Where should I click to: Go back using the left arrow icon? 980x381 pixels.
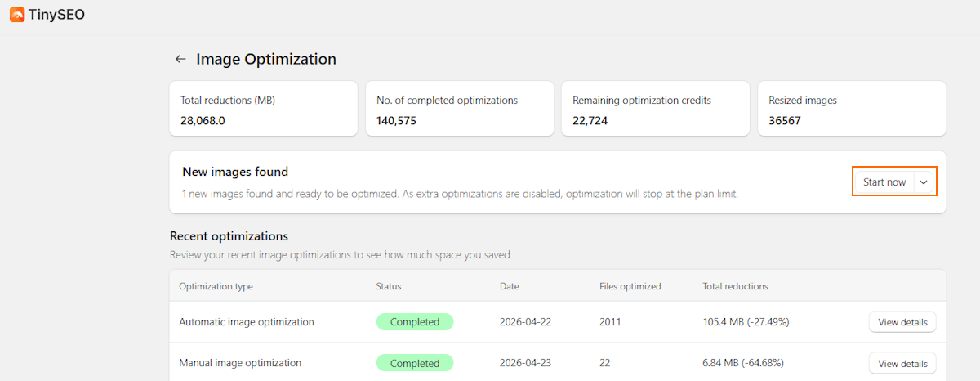(x=180, y=60)
